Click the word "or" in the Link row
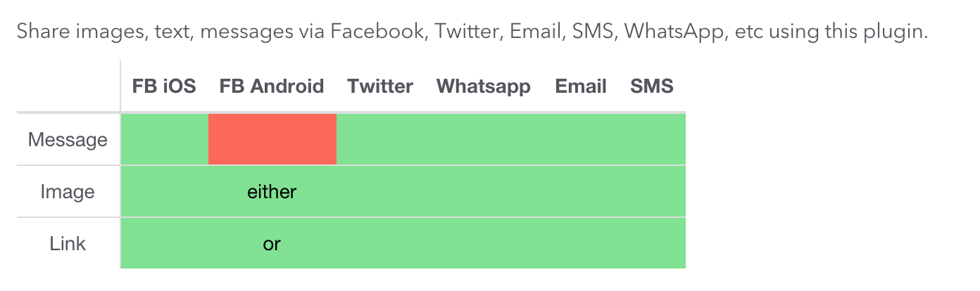The image size is (980, 291). pos(272,244)
